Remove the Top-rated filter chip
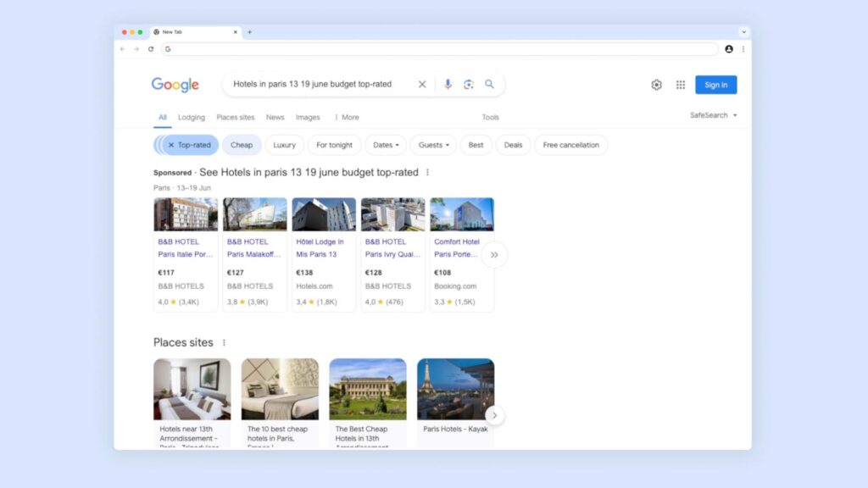Screen dimensions: 868x488 point(171,145)
